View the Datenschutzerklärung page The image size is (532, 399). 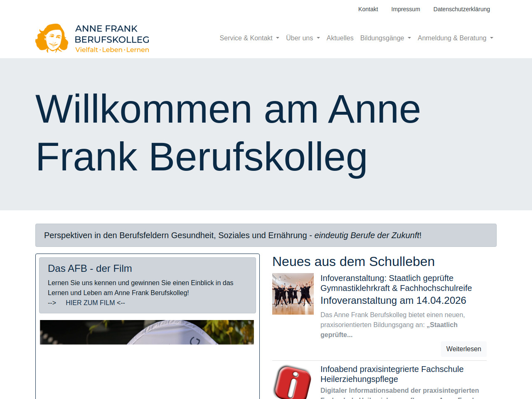pos(461,9)
